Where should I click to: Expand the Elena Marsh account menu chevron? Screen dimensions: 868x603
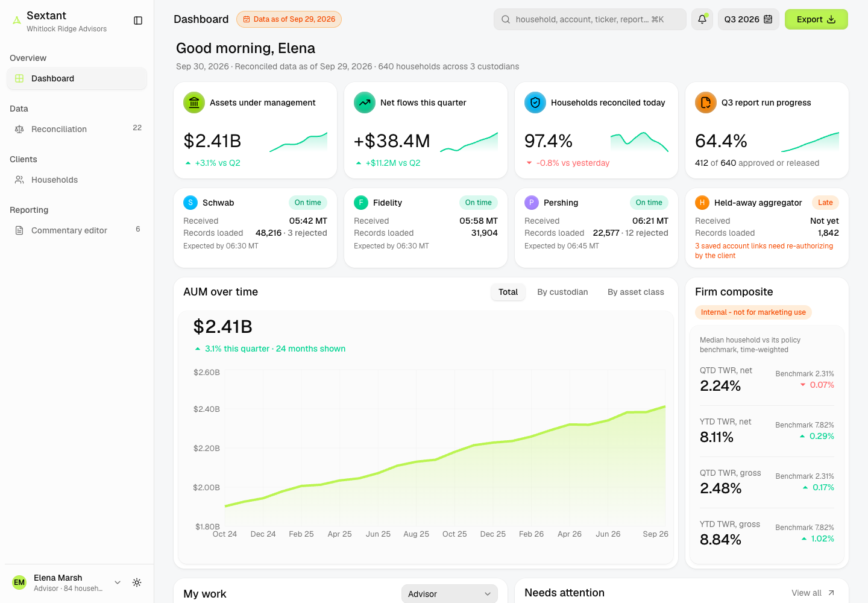(118, 582)
